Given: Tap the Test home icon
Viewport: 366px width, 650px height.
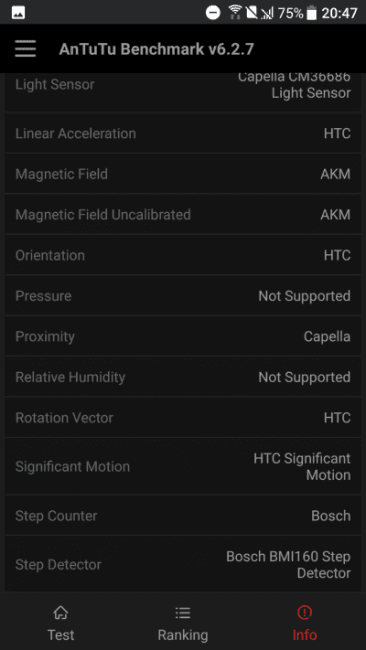Looking at the screenshot, I should pyautogui.click(x=61, y=612).
